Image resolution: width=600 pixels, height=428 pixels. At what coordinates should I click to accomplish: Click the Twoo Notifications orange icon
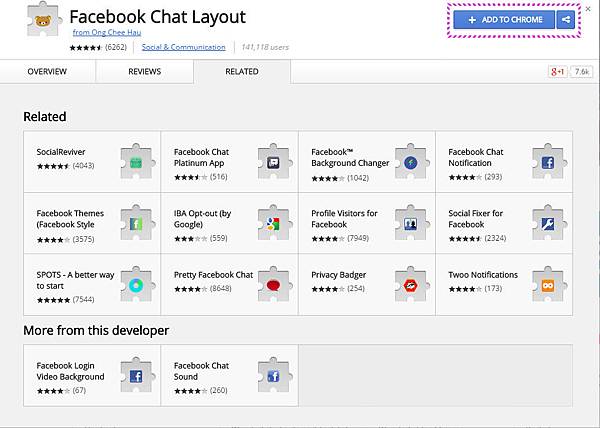(549, 284)
